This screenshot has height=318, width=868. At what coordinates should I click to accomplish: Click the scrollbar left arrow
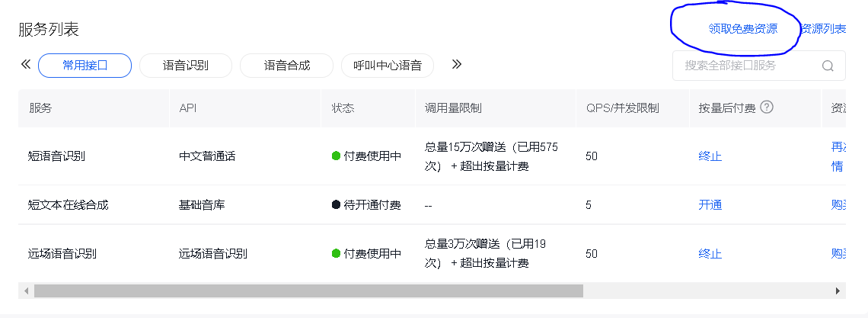[26, 291]
